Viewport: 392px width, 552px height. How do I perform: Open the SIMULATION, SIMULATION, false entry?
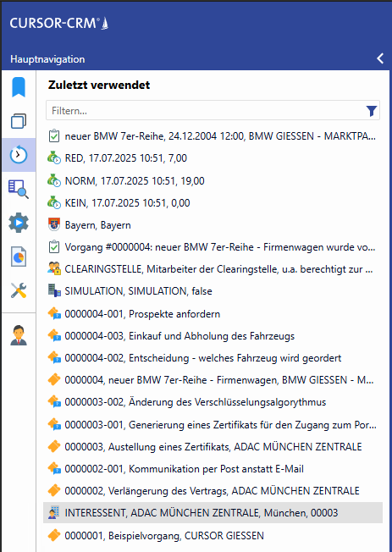click(x=213, y=291)
